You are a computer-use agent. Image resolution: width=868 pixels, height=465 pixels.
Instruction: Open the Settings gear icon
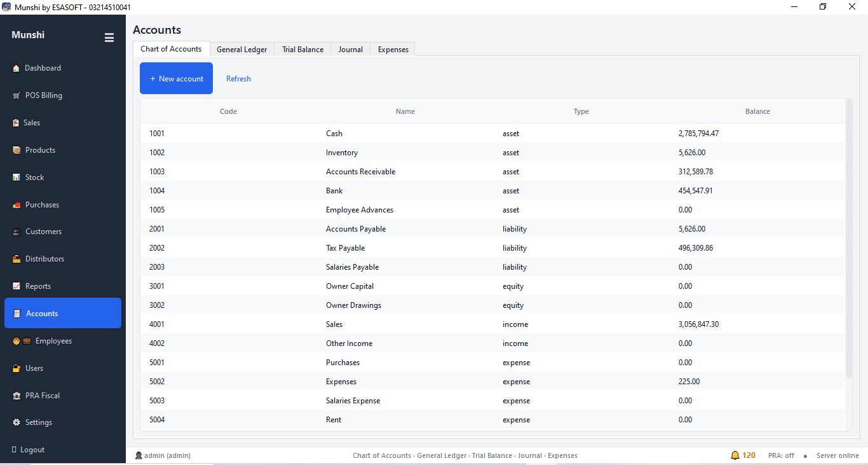(x=17, y=422)
